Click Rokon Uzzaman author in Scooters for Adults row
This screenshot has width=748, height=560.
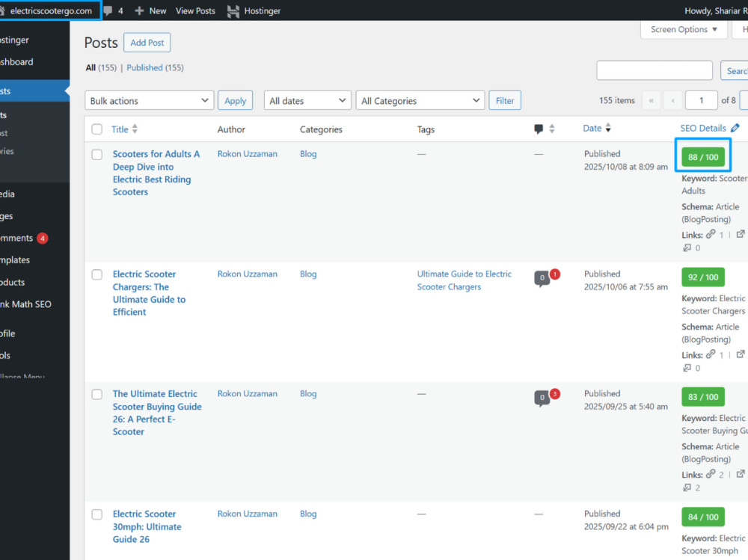tap(247, 154)
